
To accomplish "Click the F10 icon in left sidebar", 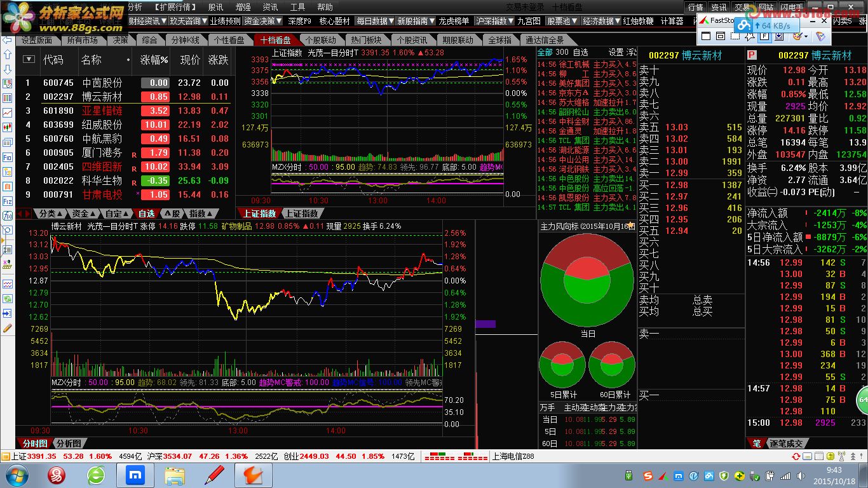I will coord(8,157).
